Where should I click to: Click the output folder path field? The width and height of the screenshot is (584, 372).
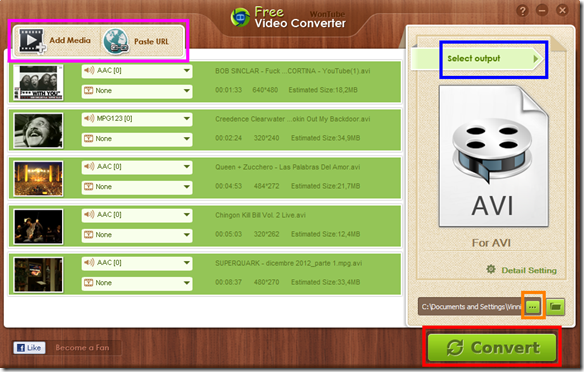pyautogui.click(x=471, y=307)
